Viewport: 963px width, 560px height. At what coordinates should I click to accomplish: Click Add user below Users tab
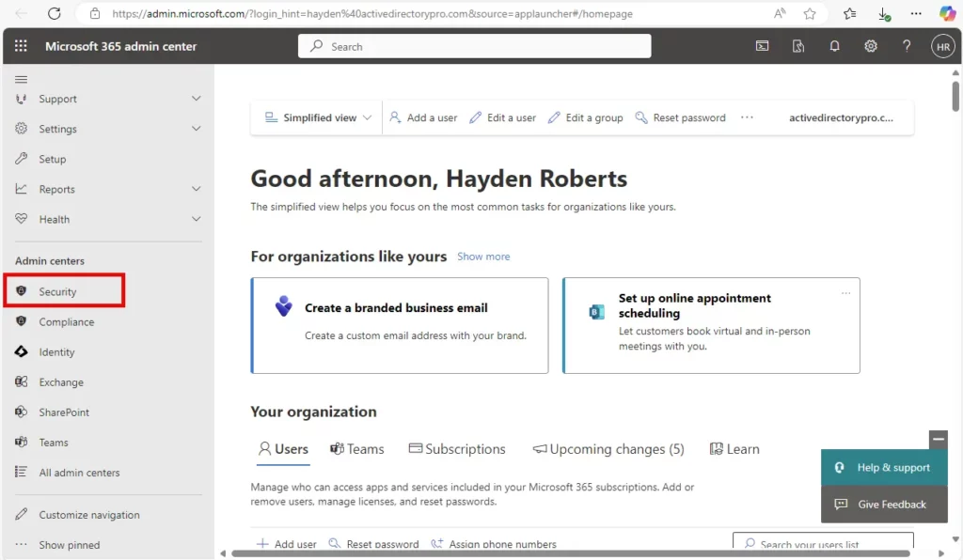point(287,543)
